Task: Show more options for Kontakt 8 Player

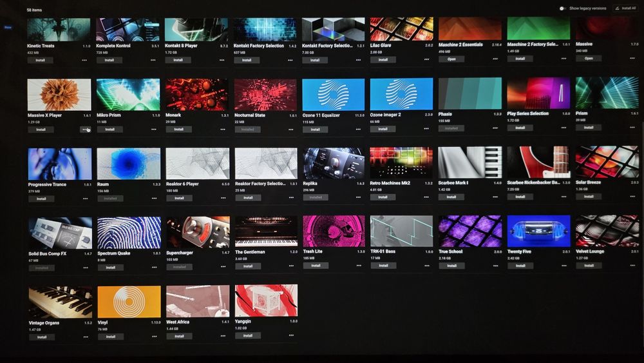Action: (222, 60)
